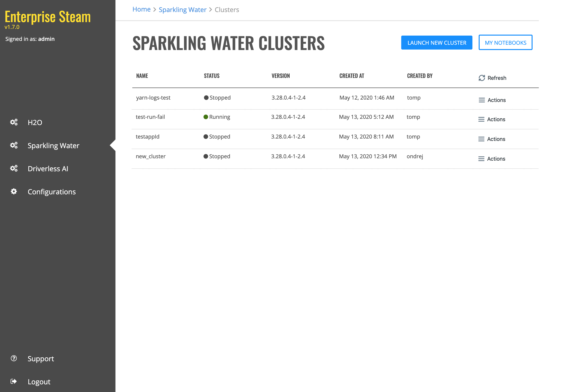Click date May 12, 2020 1:46 AM
Image resolution: width=572 pixels, height=392 pixels.
click(367, 98)
